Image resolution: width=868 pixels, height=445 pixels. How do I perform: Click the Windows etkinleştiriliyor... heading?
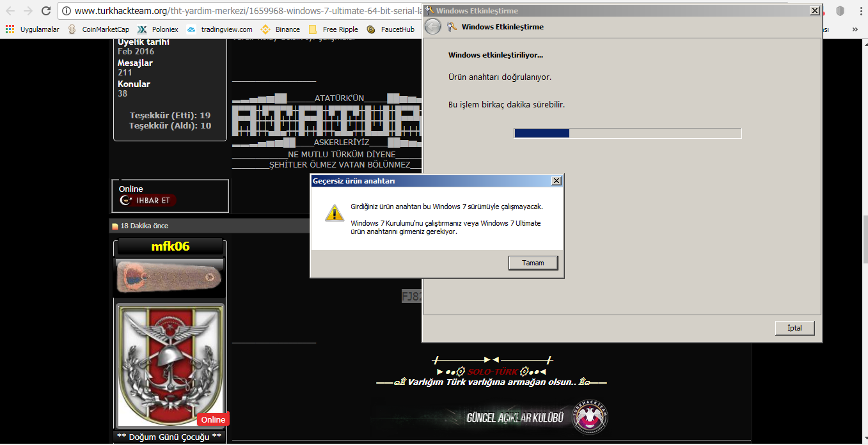(x=496, y=56)
